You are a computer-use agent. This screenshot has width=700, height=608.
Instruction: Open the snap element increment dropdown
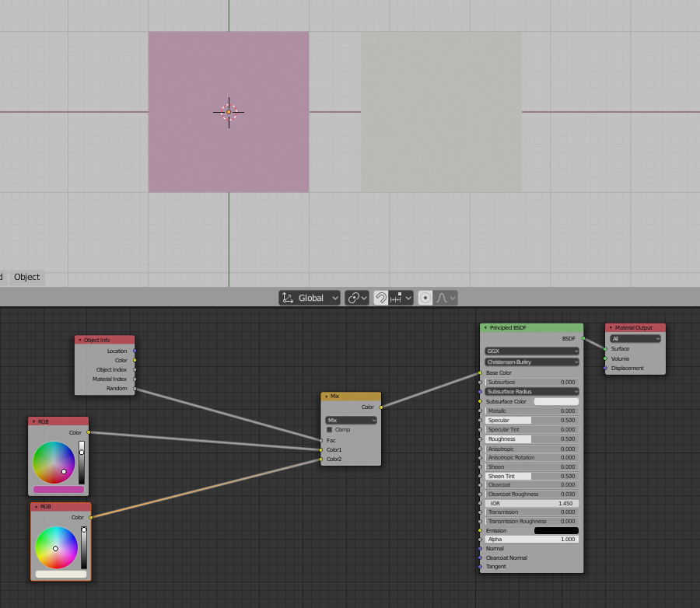401,298
